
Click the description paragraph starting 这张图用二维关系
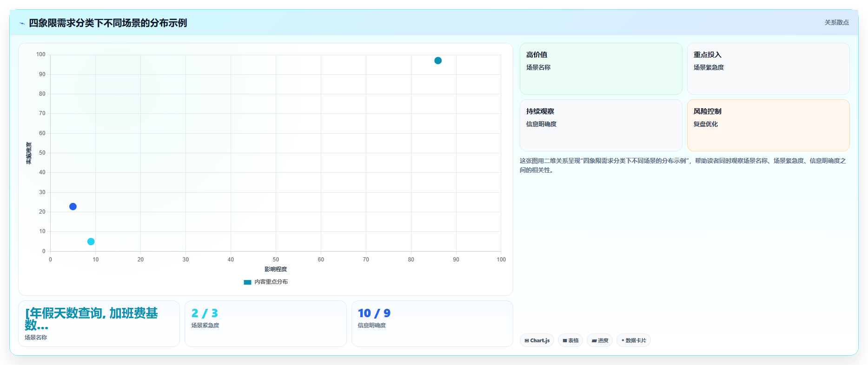[683, 165]
